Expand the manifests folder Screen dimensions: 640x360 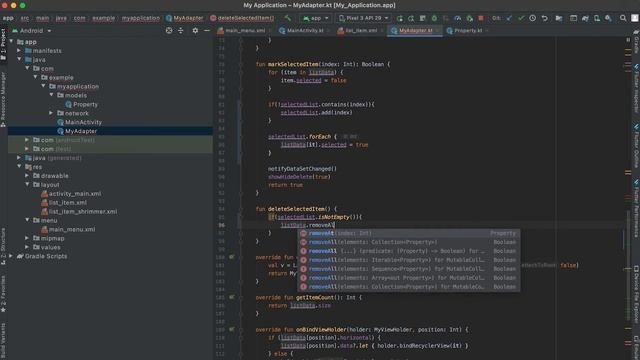click(x=19, y=51)
